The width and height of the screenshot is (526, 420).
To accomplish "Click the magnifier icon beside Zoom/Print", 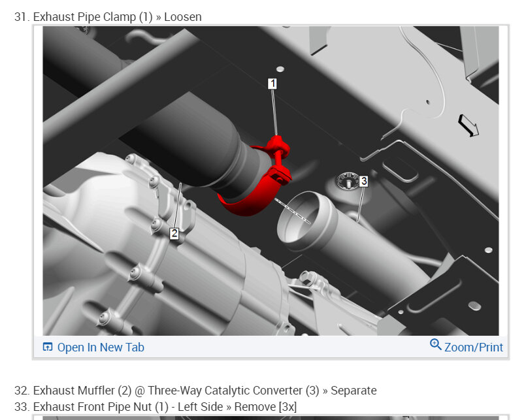I will point(435,345).
